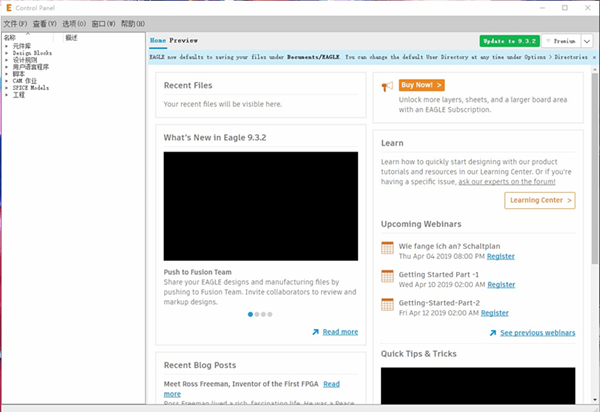Expand the 元件库 tree node arrow
Viewport: 600px width, 412px height.
[7, 46]
